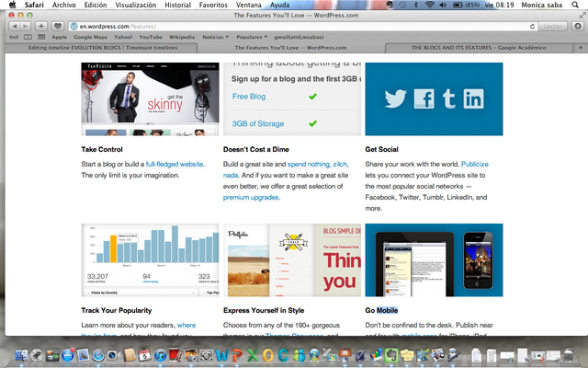Open the Yahoo! bookmark
Viewport: 588px width, 368px height.
123,37
